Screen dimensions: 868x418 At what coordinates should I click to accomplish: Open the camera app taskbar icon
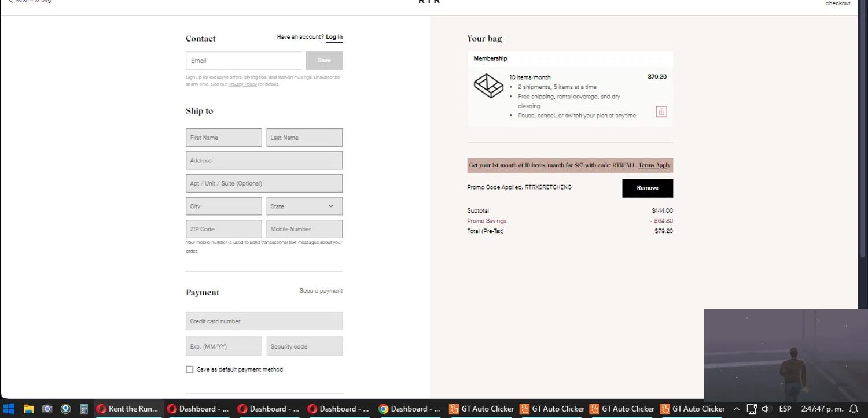pyautogui.click(x=47, y=409)
